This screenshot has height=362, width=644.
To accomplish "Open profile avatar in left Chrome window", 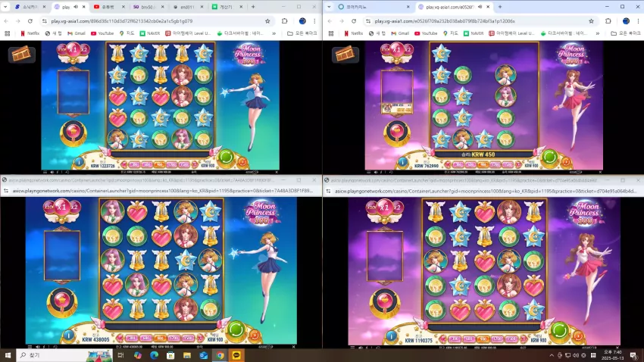I will tap(302, 21).
